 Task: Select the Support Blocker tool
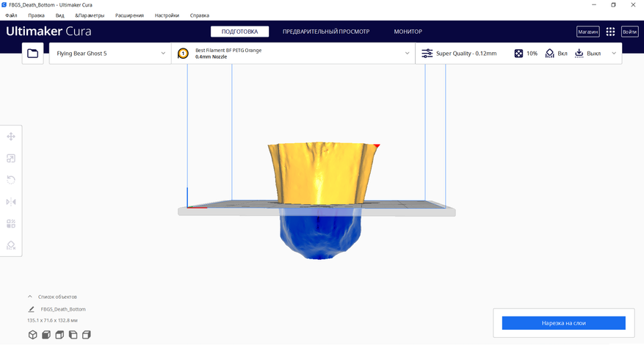pyautogui.click(x=11, y=246)
